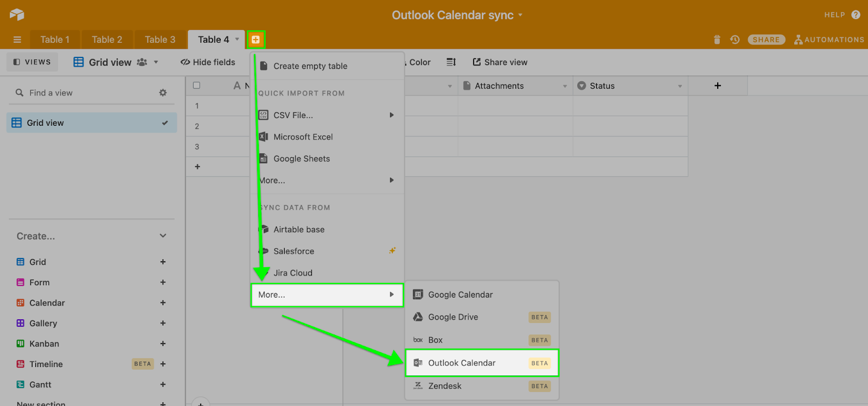The width and height of the screenshot is (868, 406).
Task: Click row 2 number cell
Action: (197, 126)
